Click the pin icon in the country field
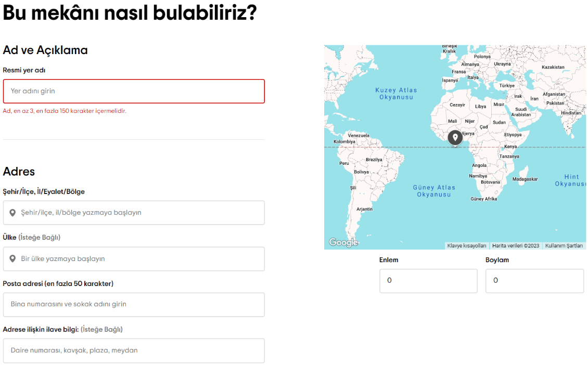Viewport: 588px width, 365px height. pyautogui.click(x=12, y=259)
